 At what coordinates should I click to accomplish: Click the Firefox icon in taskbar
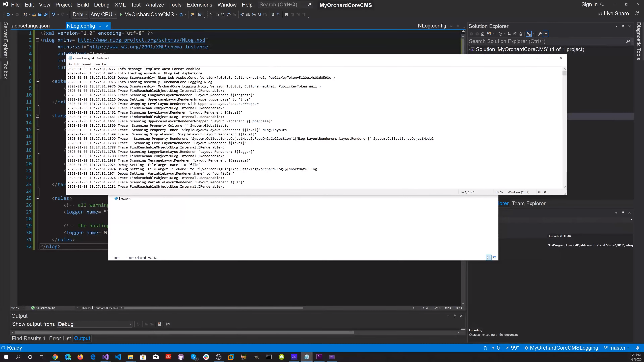pos(80,357)
